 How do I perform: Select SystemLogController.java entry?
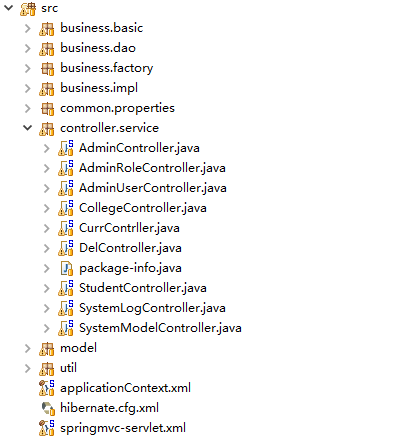tap(152, 308)
